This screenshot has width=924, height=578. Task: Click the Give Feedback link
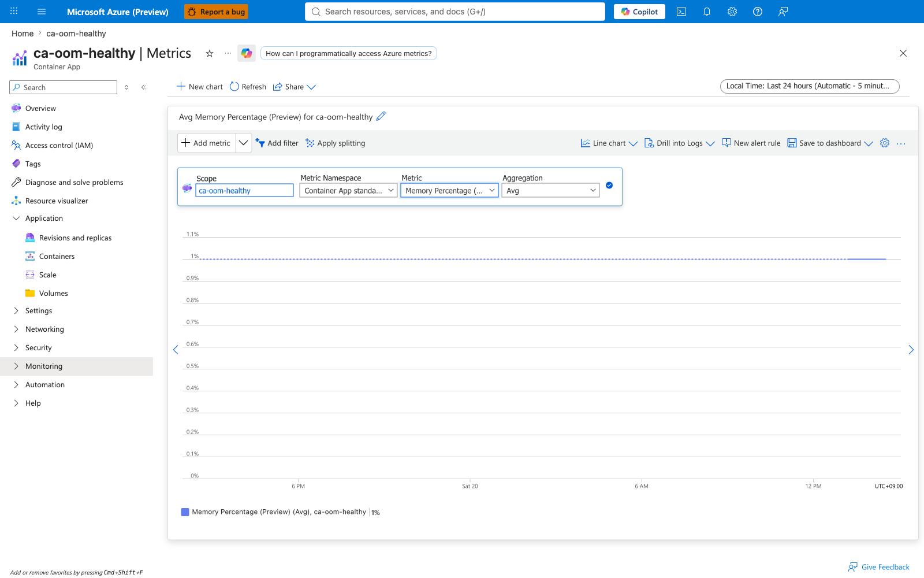pyautogui.click(x=879, y=567)
